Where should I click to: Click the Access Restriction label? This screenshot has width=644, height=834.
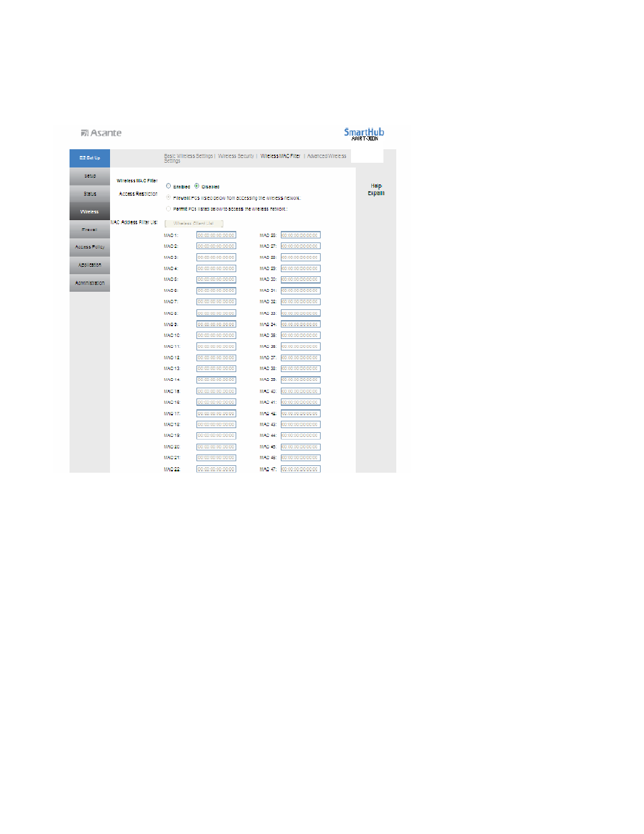click(x=138, y=194)
